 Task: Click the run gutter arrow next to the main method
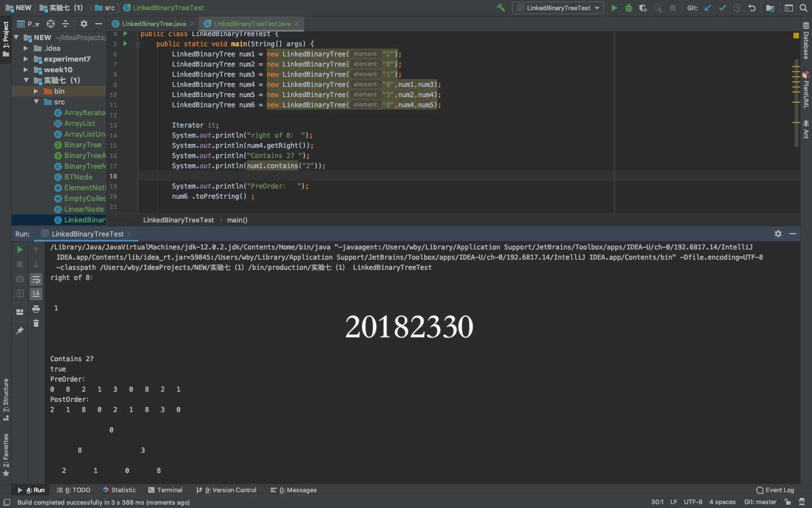pyautogui.click(x=125, y=43)
